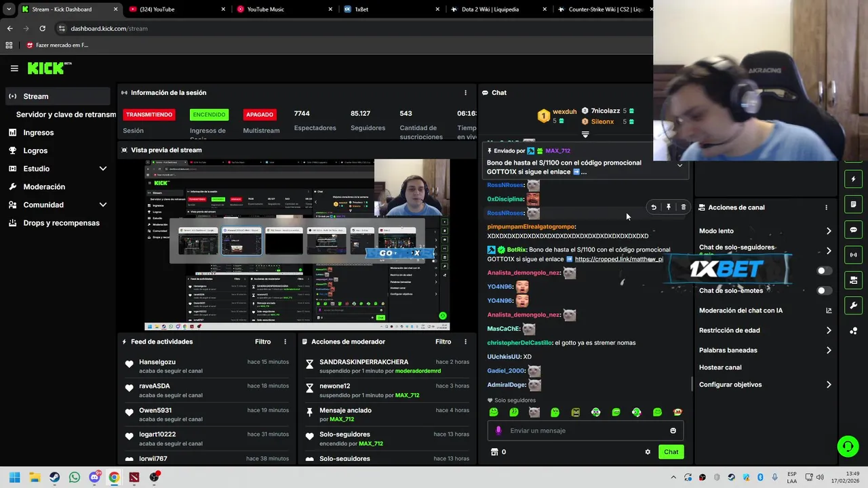This screenshot has height=488, width=868.
Task: Open Filtro in Acciones de moderador
Action: pos(443,342)
